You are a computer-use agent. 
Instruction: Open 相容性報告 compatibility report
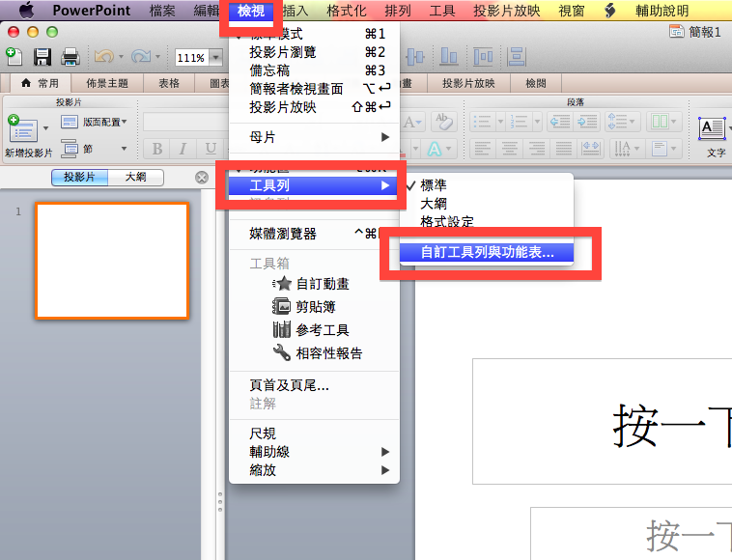pyautogui.click(x=314, y=352)
